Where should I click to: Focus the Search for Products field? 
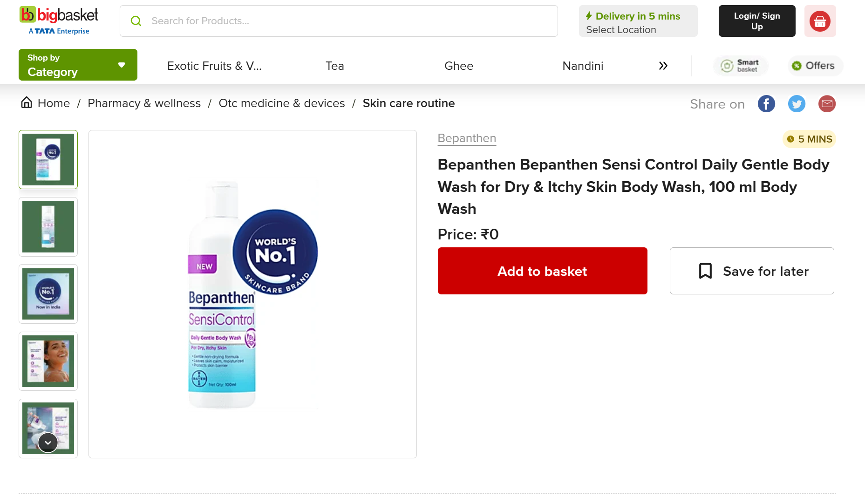(x=339, y=21)
